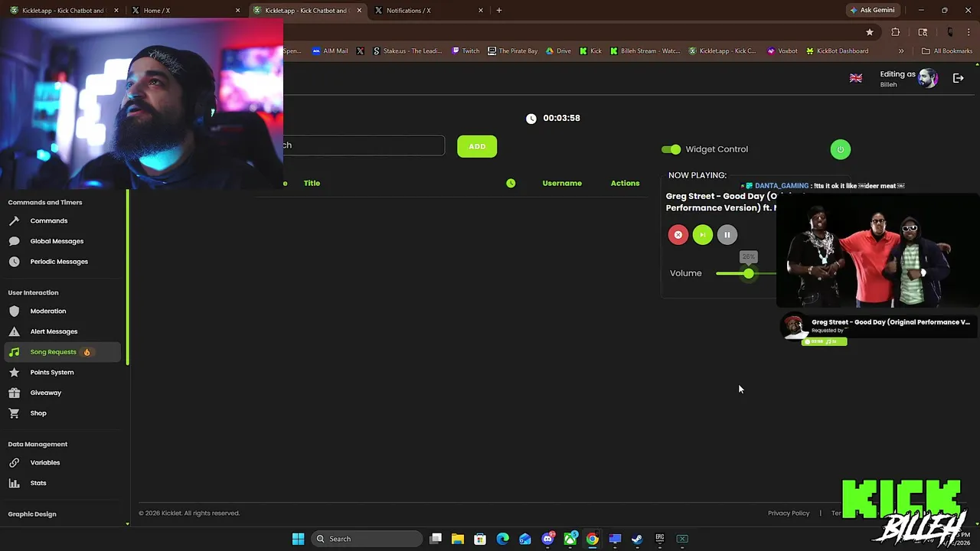Open the Voxbot bookmark
Viewport: 980px width, 551px height.
[782, 51]
